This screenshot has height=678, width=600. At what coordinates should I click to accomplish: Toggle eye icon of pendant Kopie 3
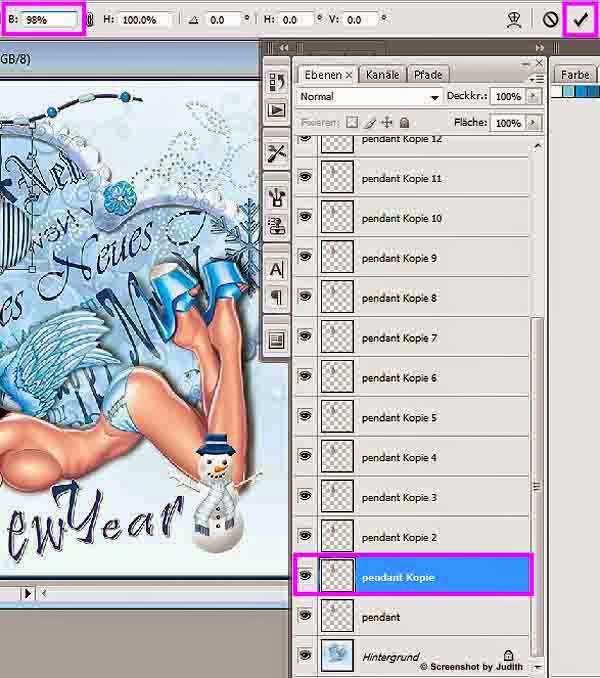tap(305, 495)
